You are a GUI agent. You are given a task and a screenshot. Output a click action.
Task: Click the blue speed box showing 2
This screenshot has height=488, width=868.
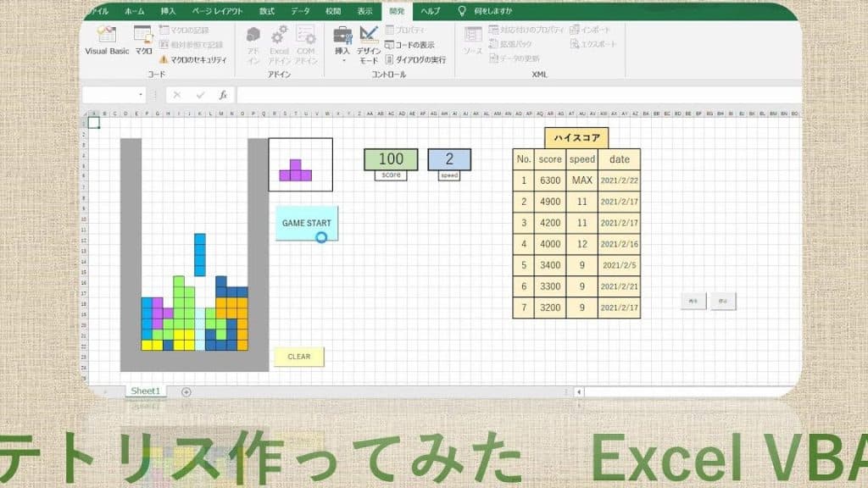(449, 159)
